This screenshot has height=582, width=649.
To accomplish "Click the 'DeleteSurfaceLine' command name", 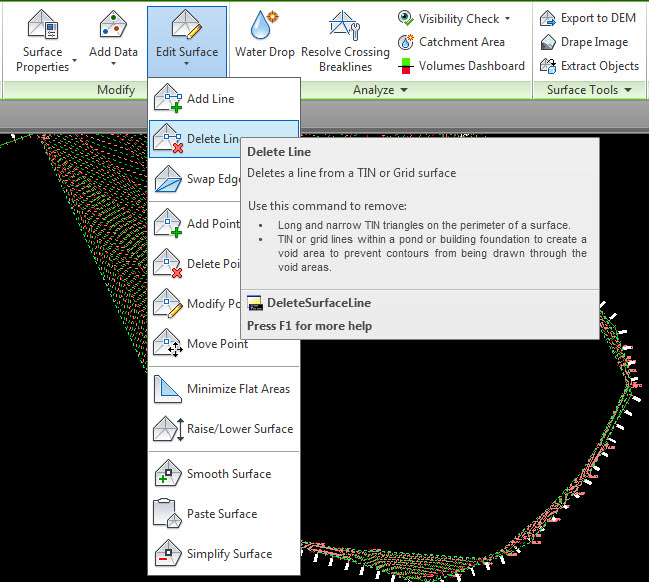I will point(319,303).
